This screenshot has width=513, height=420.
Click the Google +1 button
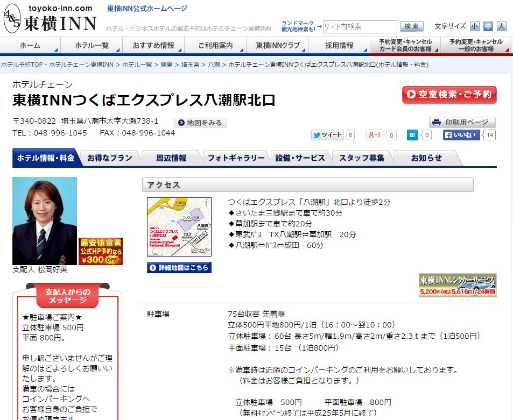[375, 134]
